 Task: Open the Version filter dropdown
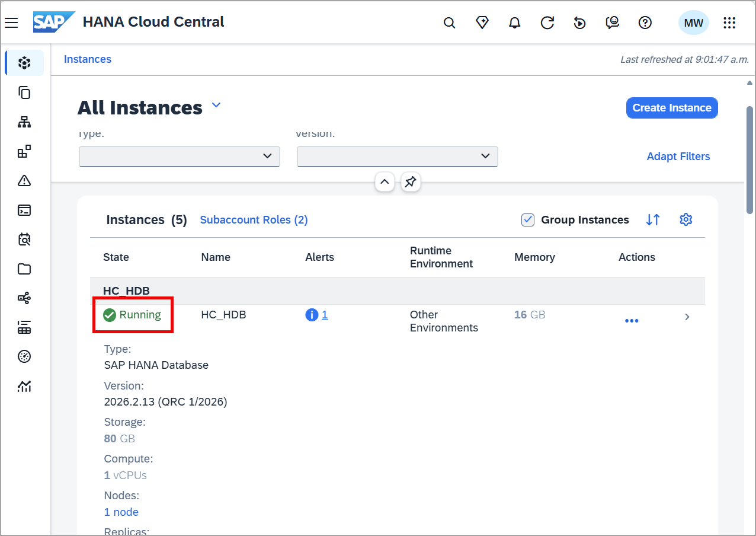click(x=398, y=156)
